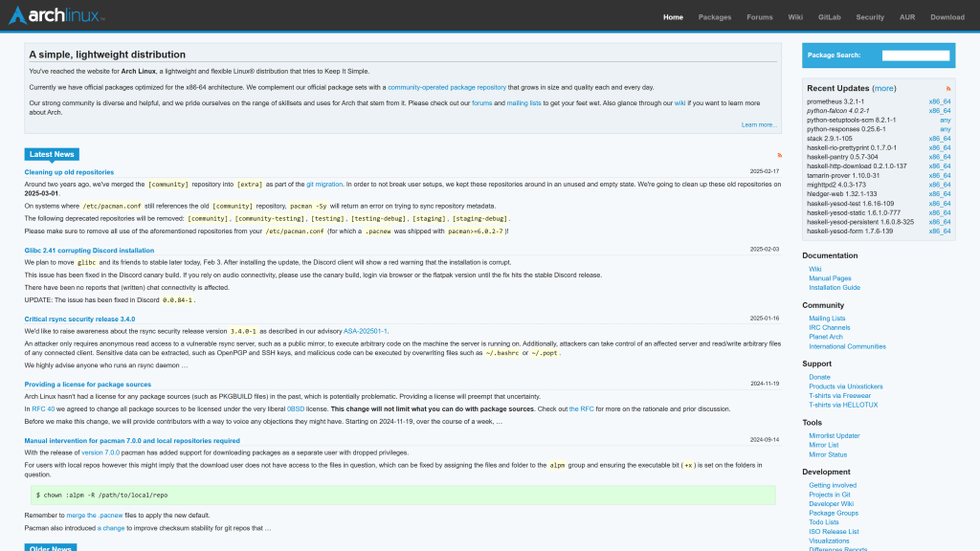
Task: Focus the Package Search input field
Action: point(915,55)
